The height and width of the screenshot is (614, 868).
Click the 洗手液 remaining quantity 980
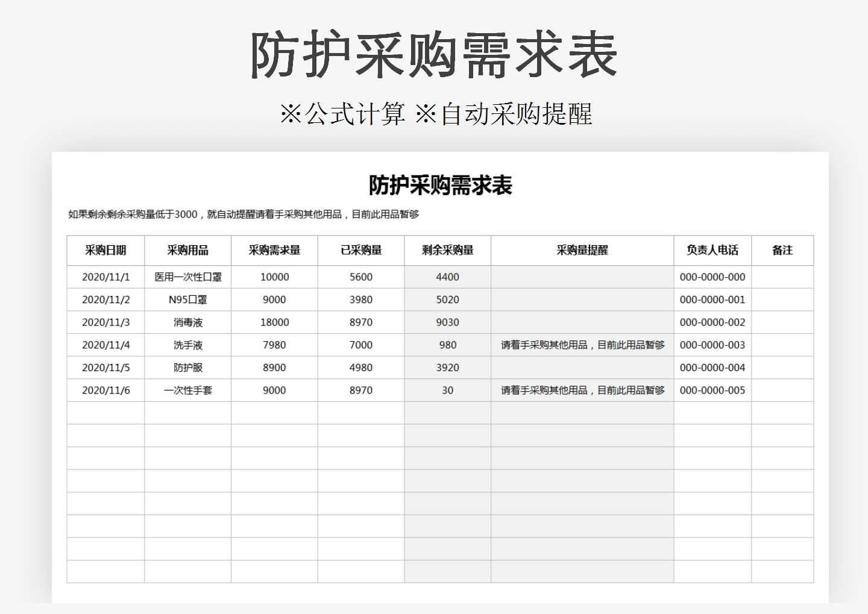[x=448, y=345]
